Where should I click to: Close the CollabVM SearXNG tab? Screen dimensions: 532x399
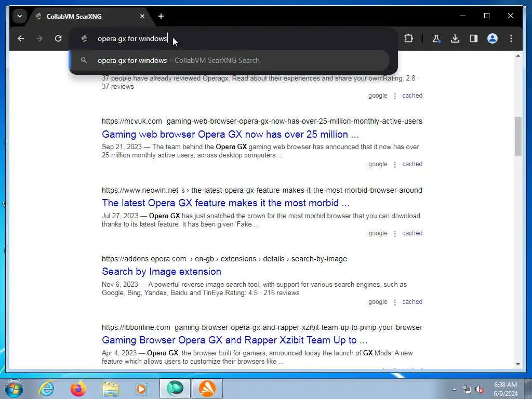[x=142, y=16]
